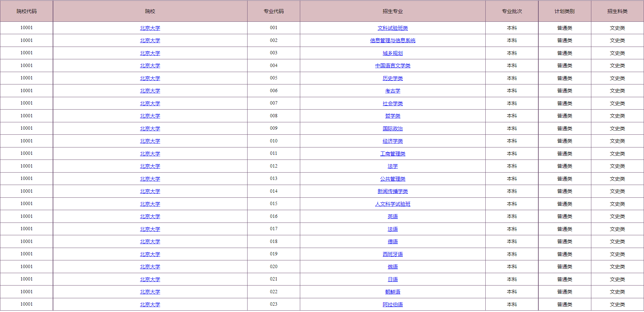Open the 人文科学试验班 major link

[x=392, y=204]
